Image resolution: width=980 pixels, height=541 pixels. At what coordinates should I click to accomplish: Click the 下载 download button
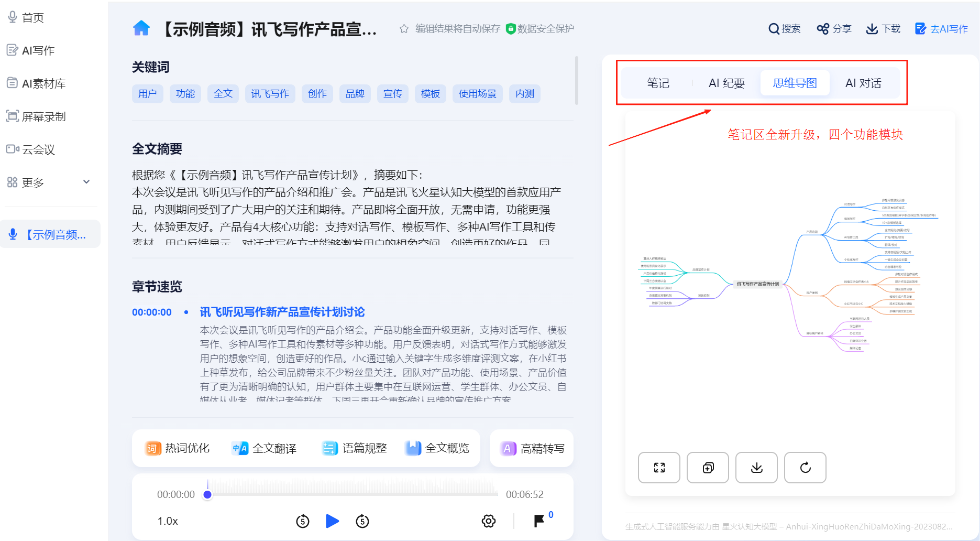click(883, 29)
